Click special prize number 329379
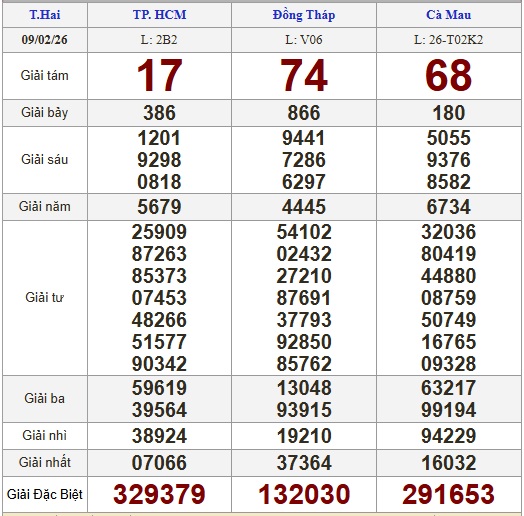This screenshot has height=516, width=524. (159, 494)
